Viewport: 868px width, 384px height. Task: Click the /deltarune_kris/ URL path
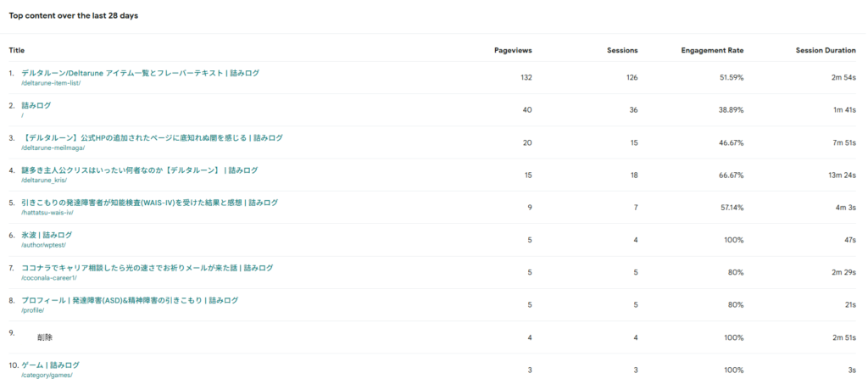[x=44, y=181]
